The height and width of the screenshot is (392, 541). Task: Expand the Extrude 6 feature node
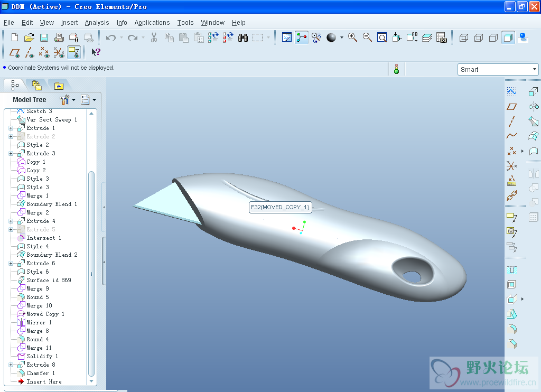point(11,263)
